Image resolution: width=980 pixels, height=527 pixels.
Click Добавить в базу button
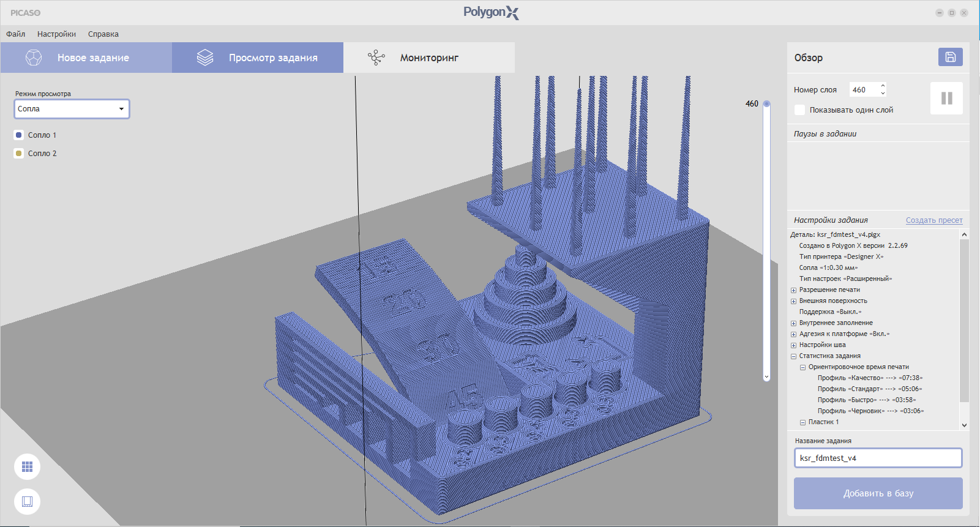[x=878, y=493]
